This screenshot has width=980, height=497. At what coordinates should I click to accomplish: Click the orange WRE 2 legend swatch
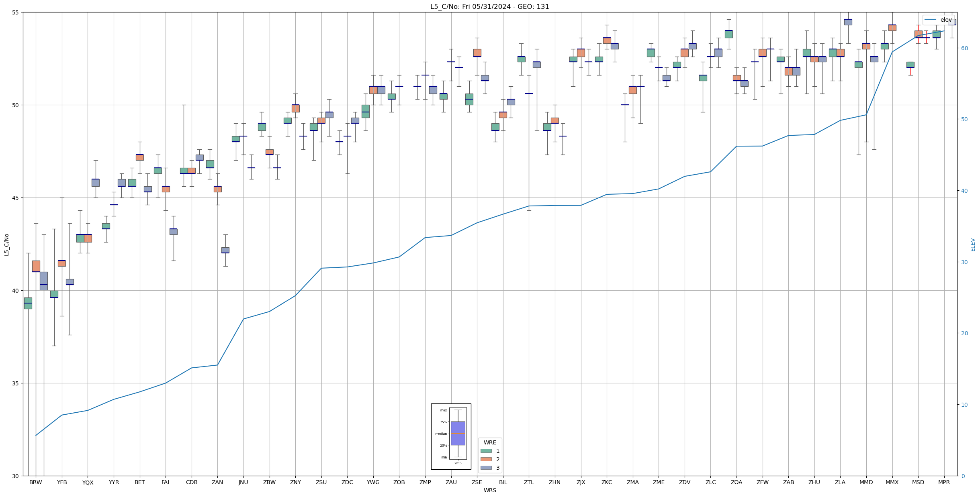point(486,459)
